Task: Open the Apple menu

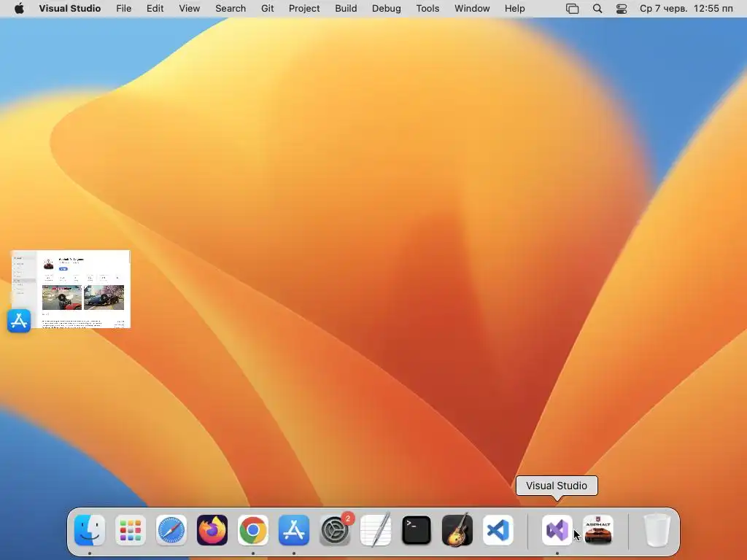Action: [19, 9]
